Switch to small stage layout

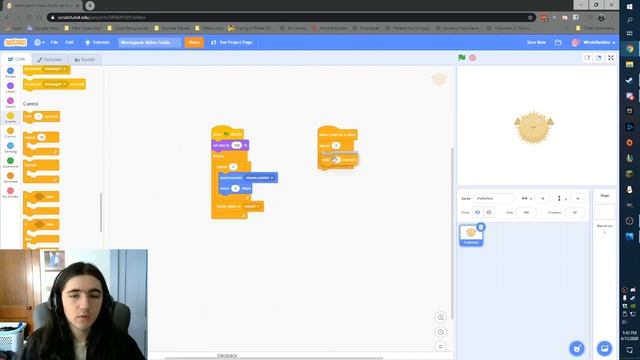587,58
